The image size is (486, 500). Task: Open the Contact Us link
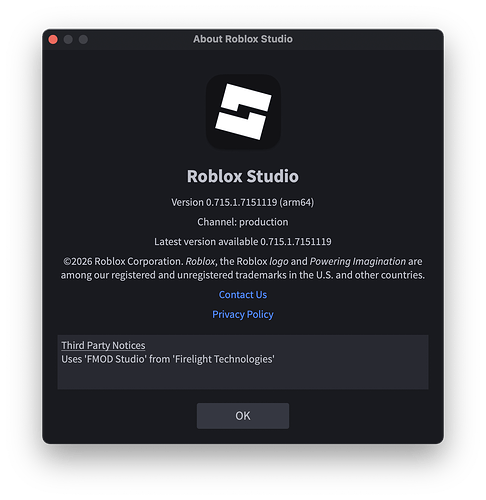coord(243,295)
